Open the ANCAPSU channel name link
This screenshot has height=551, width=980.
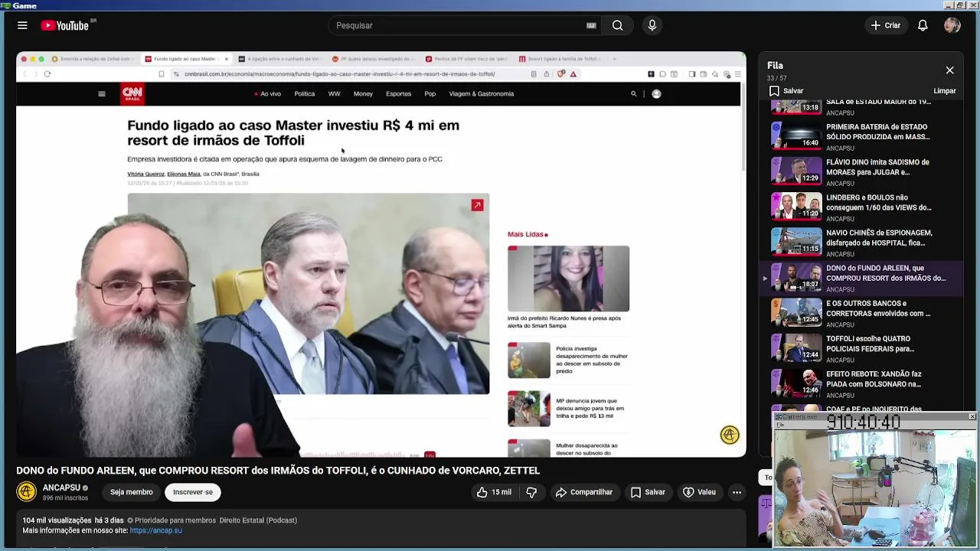point(61,487)
